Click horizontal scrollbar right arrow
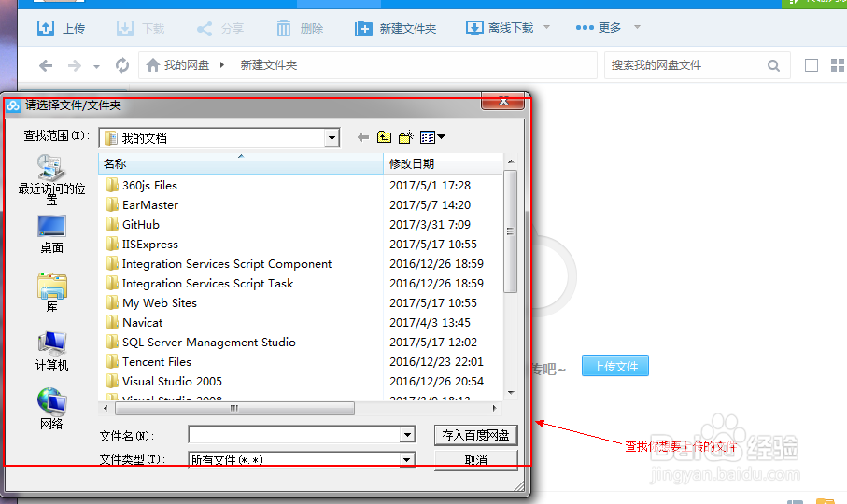 494,409
